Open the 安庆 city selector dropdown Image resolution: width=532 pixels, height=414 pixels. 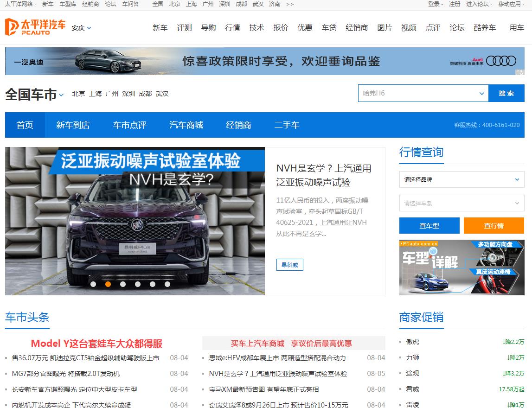coord(82,28)
